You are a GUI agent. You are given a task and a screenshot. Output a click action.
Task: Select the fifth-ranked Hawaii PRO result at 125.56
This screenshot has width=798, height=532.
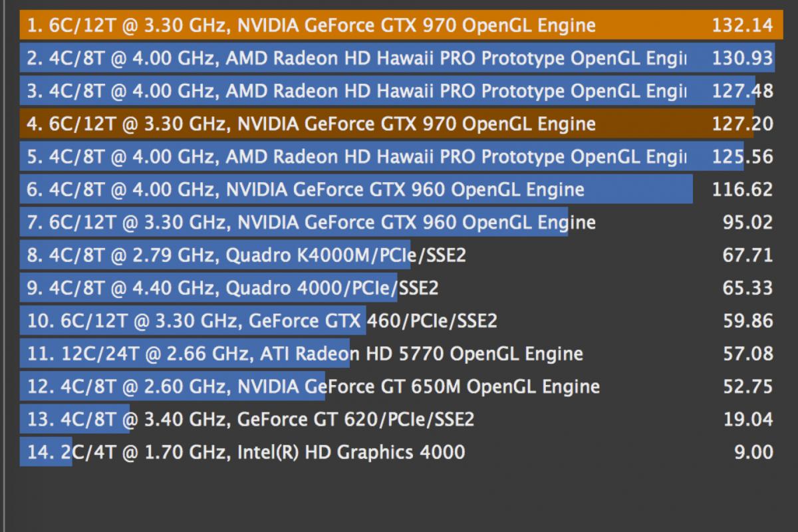tap(397, 157)
